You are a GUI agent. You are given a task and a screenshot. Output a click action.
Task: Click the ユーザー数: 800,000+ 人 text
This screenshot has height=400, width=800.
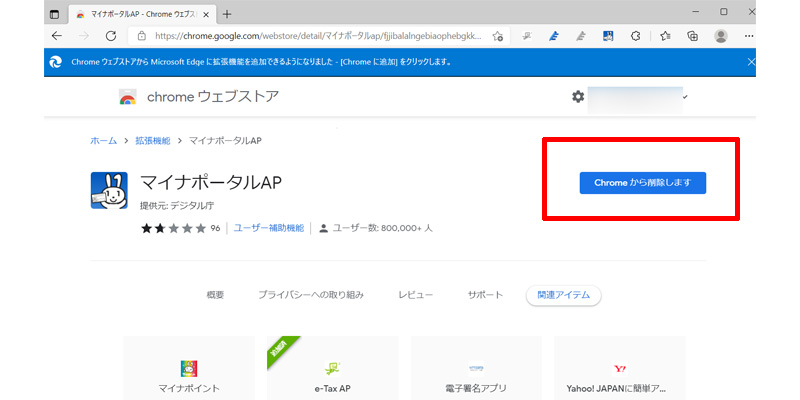(x=382, y=228)
